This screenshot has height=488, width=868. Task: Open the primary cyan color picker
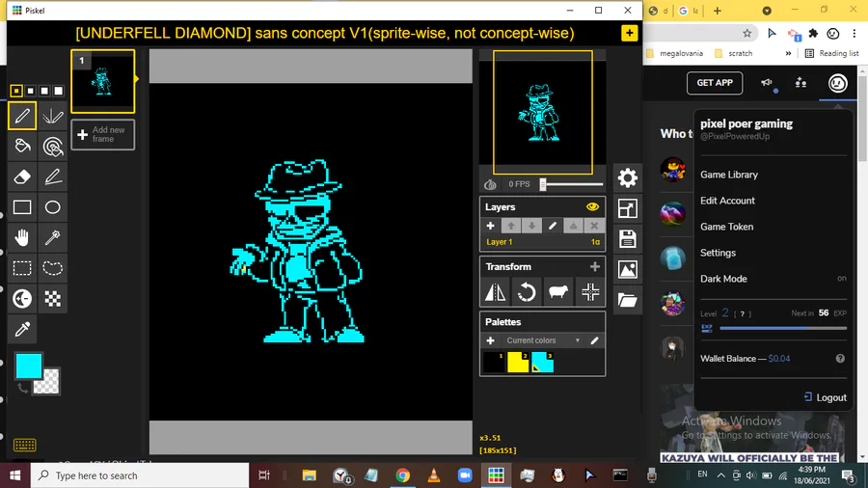pos(29,366)
